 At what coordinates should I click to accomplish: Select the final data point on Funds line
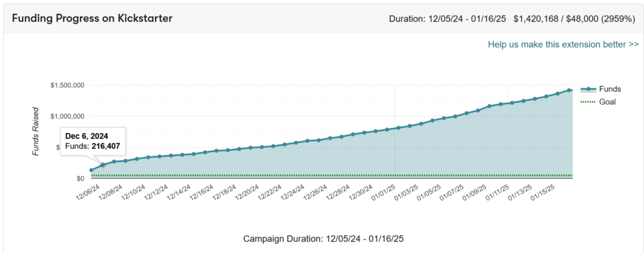pos(569,90)
